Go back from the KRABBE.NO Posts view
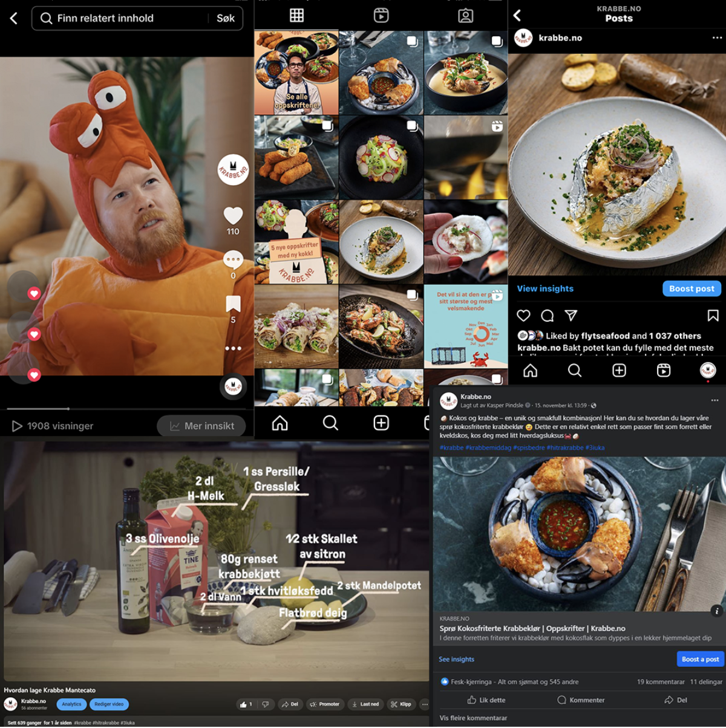 coord(517,15)
